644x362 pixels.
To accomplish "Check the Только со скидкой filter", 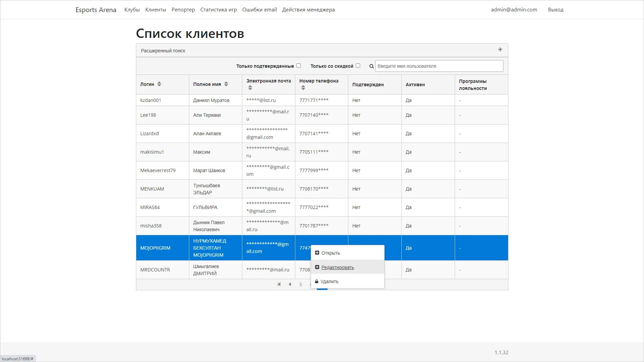I will (358, 66).
